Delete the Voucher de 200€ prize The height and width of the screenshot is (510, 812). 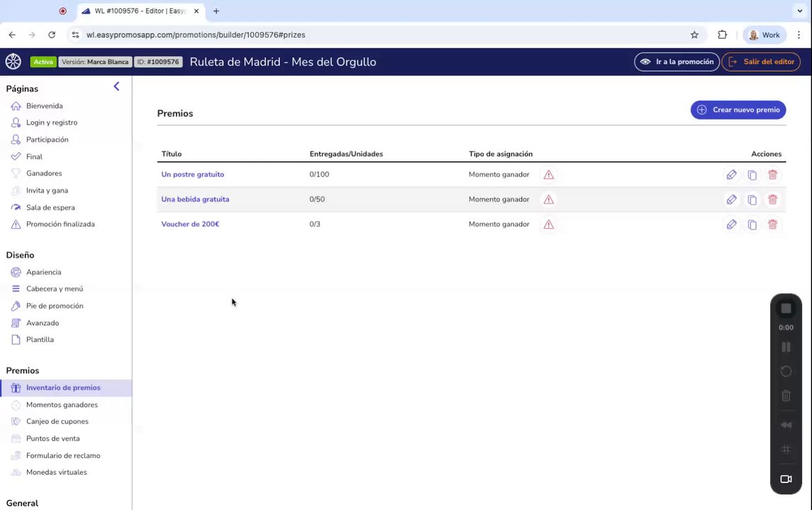point(772,225)
